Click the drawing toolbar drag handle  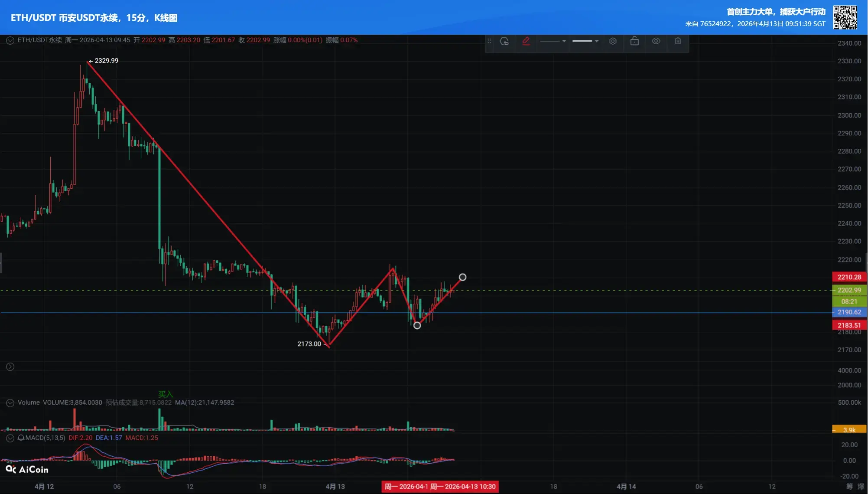(x=489, y=41)
